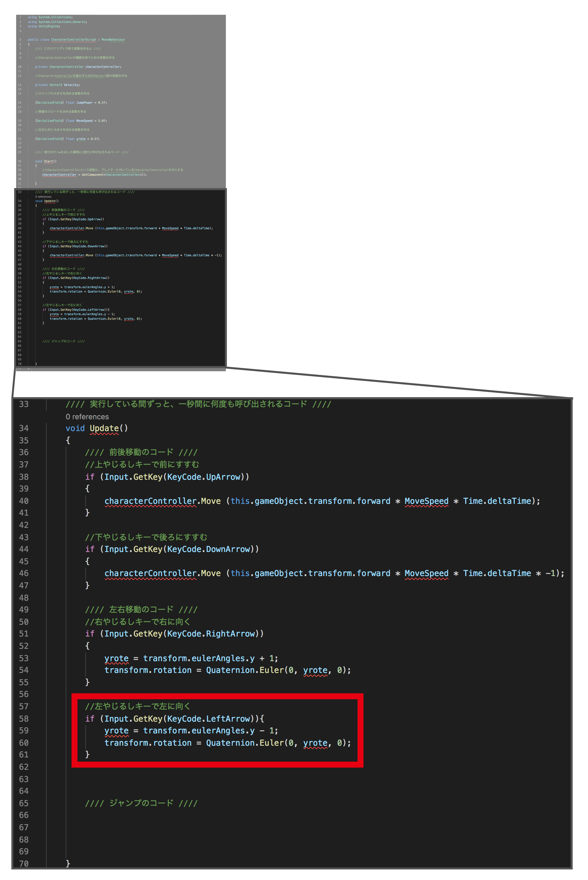Click GetComponent call in the small code view
Image resolution: width=588 pixels, height=880 pixels.
point(92,175)
